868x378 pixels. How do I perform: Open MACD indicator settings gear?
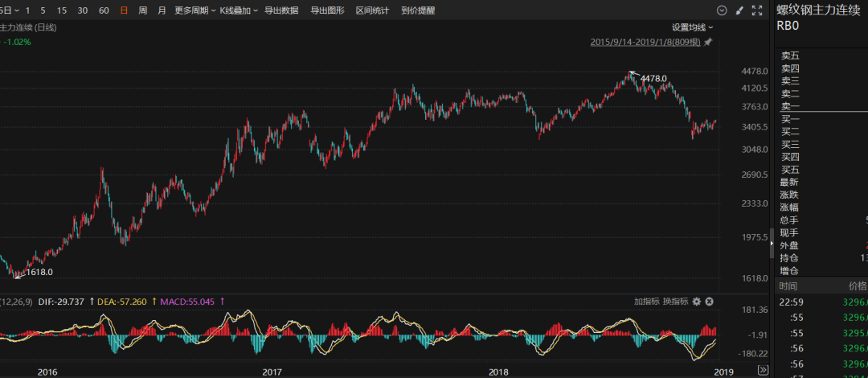[x=697, y=302]
